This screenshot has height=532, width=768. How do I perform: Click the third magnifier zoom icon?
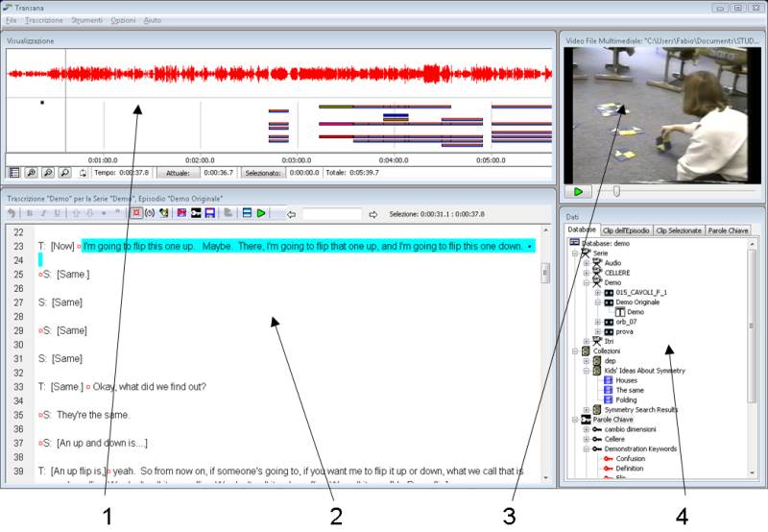64,173
